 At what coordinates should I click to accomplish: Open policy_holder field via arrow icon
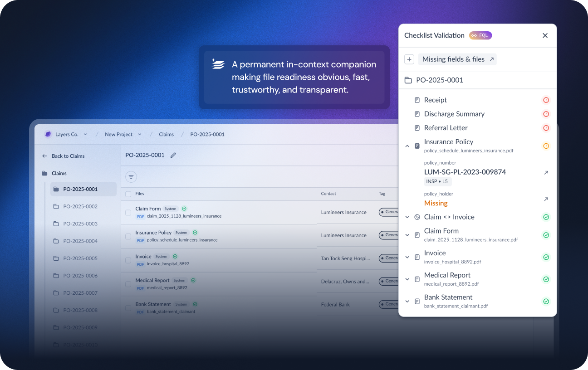coord(546,199)
